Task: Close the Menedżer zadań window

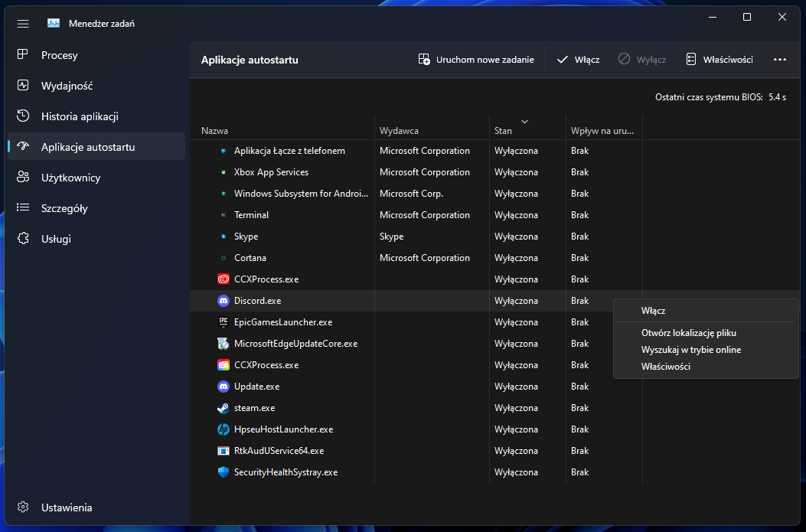Action: click(782, 17)
